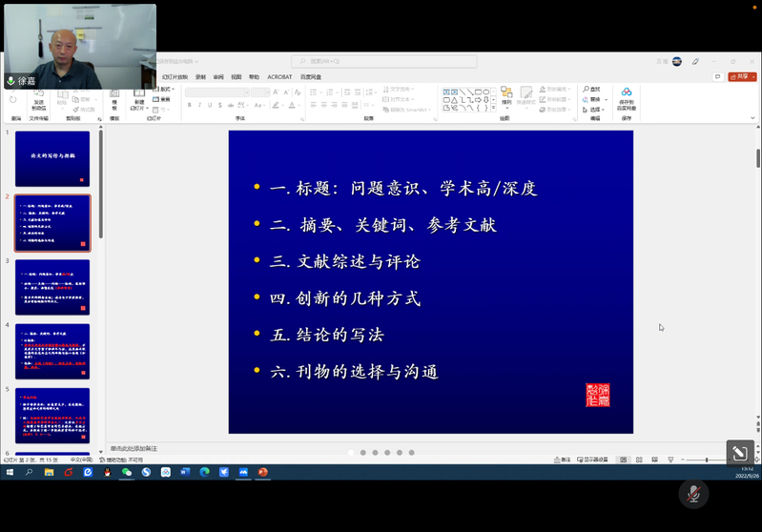This screenshot has width=762, height=532.
Task: Adjust the zoom slider in status bar
Action: pyautogui.click(x=708, y=460)
